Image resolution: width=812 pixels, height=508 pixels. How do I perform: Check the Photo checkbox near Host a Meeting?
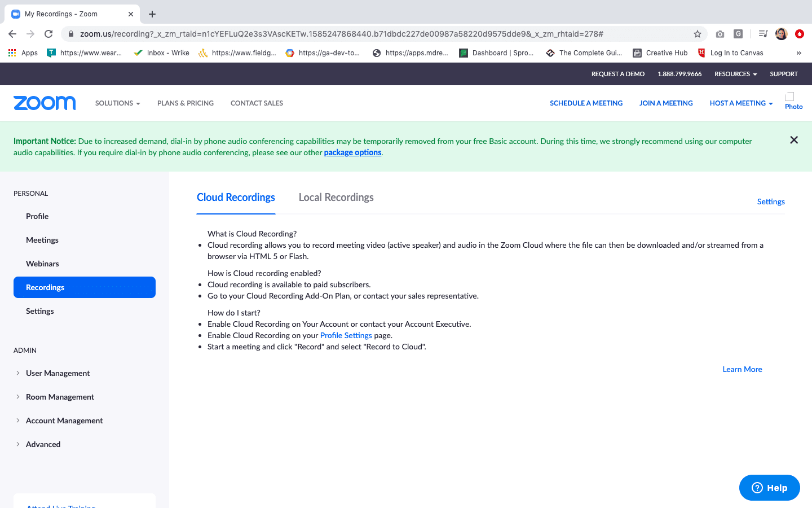[791, 95]
